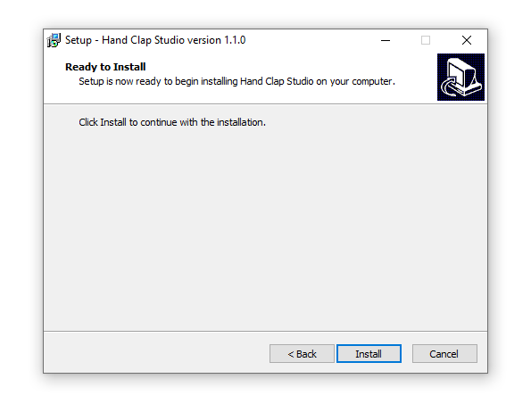Start installation with the Install button
Screen dimensions: 531x420
pos(369,354)
